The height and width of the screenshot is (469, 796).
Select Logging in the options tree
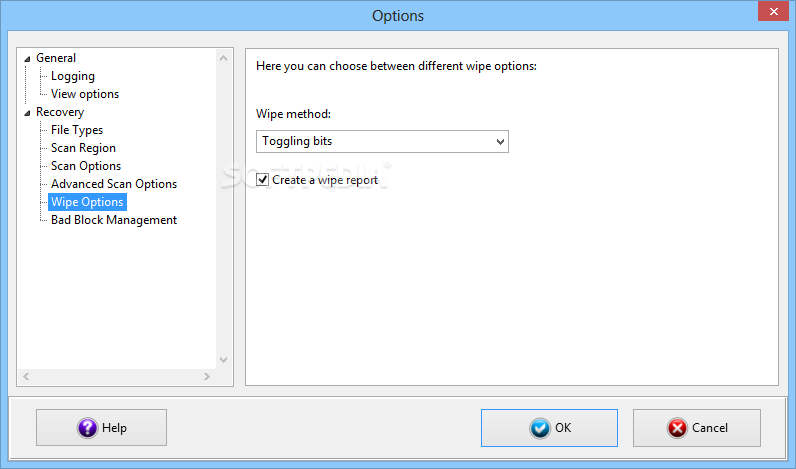(73, 76)
